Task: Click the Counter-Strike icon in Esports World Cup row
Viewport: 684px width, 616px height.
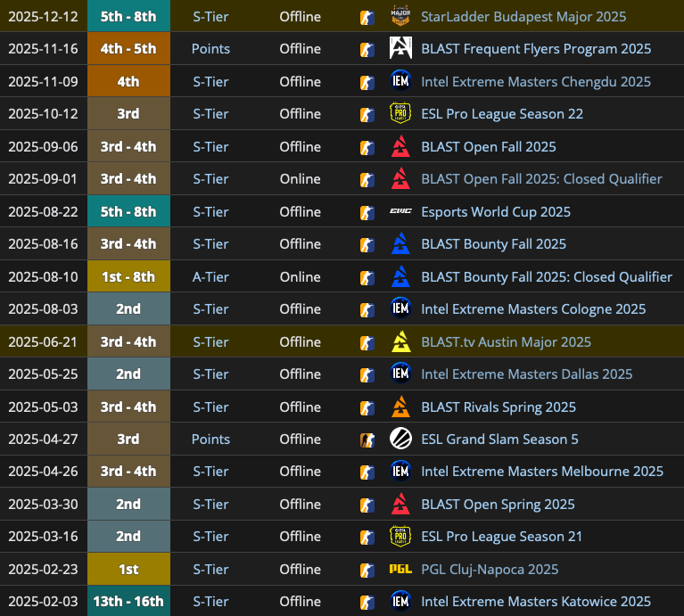Action: pyautogui.click(x=367, y=213)
